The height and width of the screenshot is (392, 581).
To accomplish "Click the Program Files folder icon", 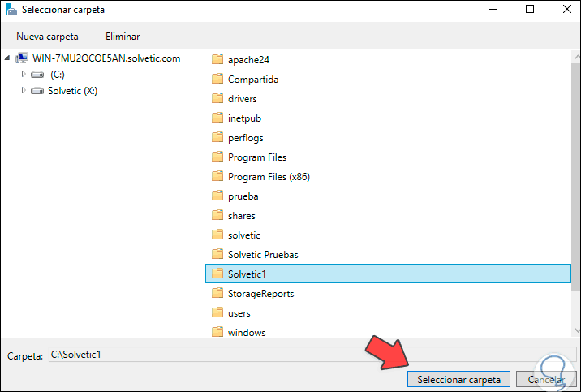I will [217, 157].
